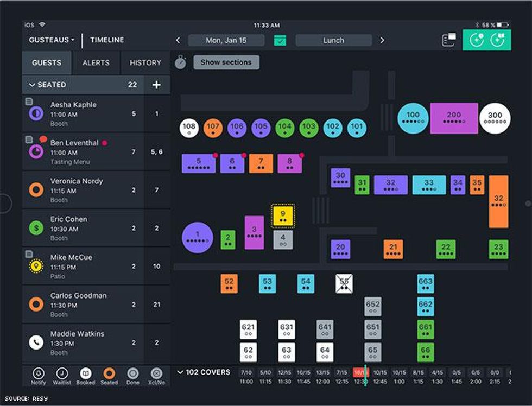Open the notes card icon in top bar
Viewport: 532px width, 406px height.
[448, 40]
